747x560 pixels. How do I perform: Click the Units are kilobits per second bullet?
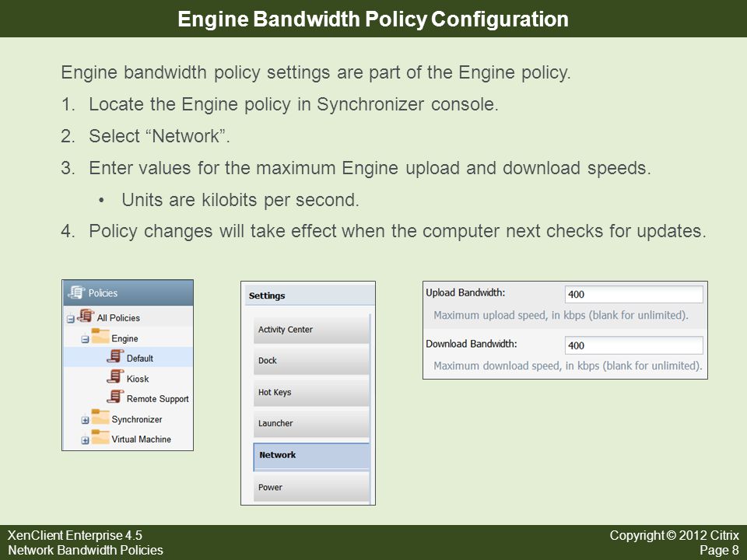point(240,200)
